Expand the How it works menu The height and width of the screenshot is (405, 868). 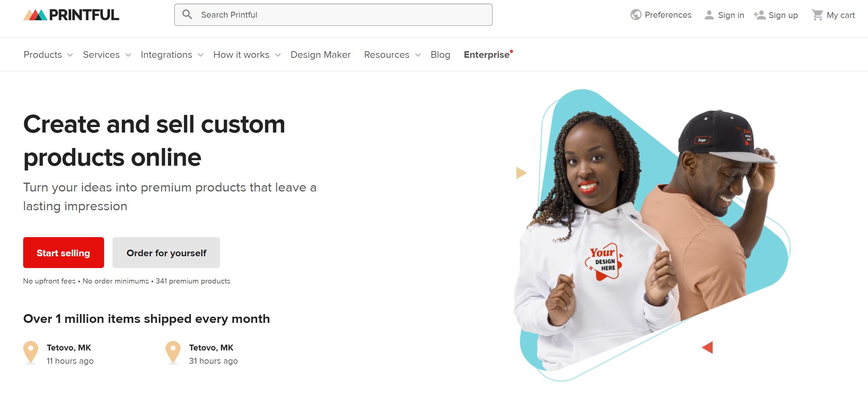coord(247,55)
